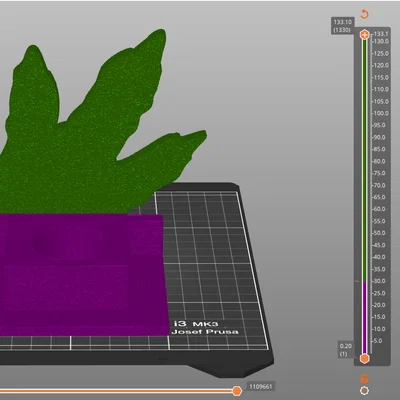Image resolution: width=400 pixels, height=400 pixels.
Task: Click the 1109661 move count label
Action: click(261, 387)
